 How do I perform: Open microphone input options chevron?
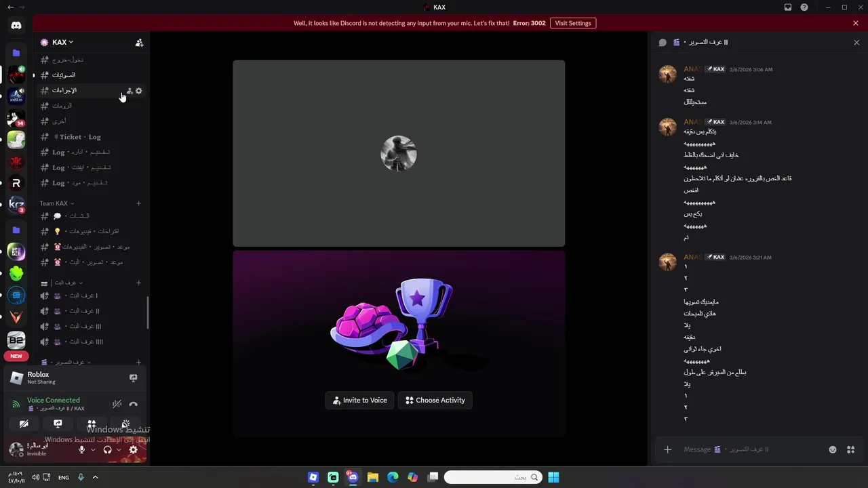93,449
